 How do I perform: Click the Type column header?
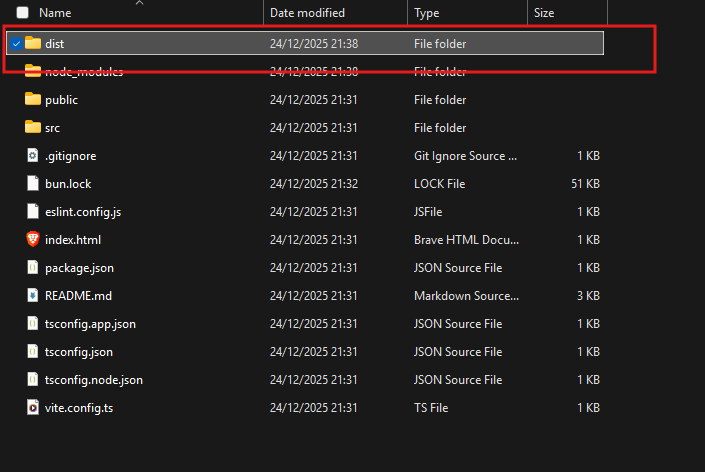click(427, 13)
